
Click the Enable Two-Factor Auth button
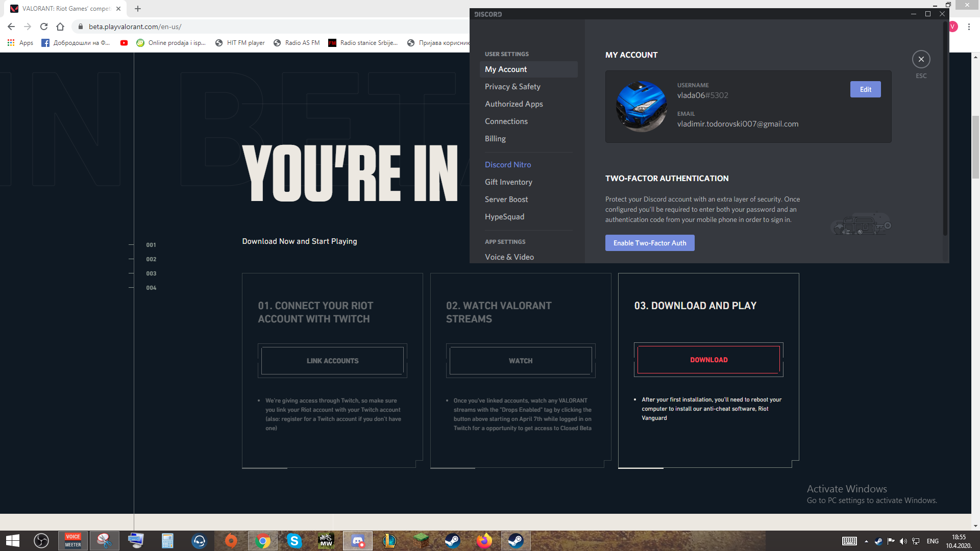point(650,243)
